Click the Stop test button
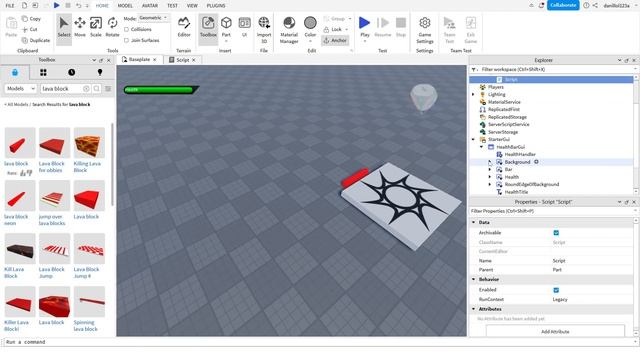Image resolution: width=640 pixels, height=360 pixels. (401, 28)
